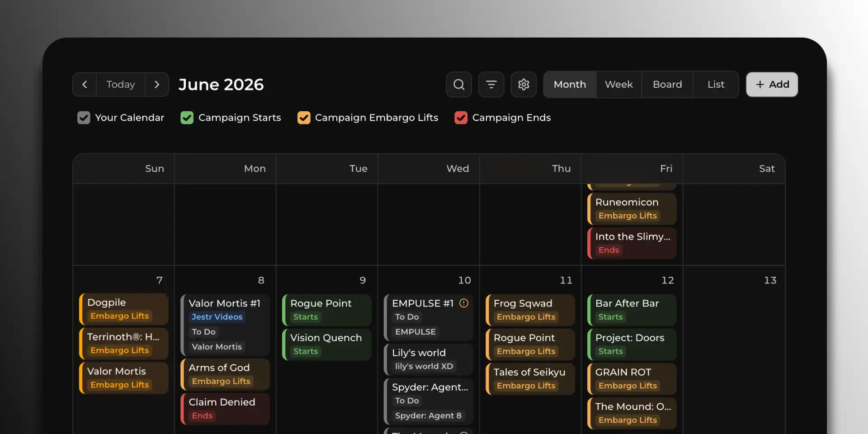Open Vision Quench starts event

point(326,344)
